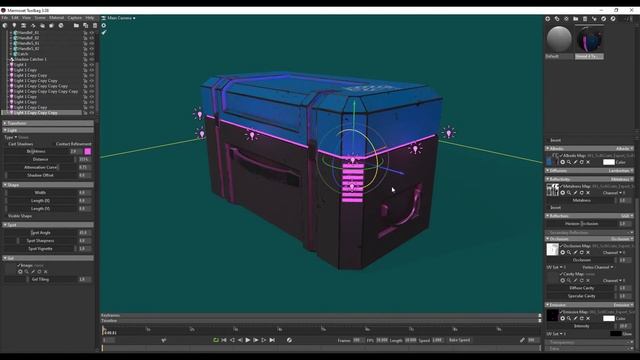Click the new material icon in material toolbar
The image size is (640, 360).
548,19
